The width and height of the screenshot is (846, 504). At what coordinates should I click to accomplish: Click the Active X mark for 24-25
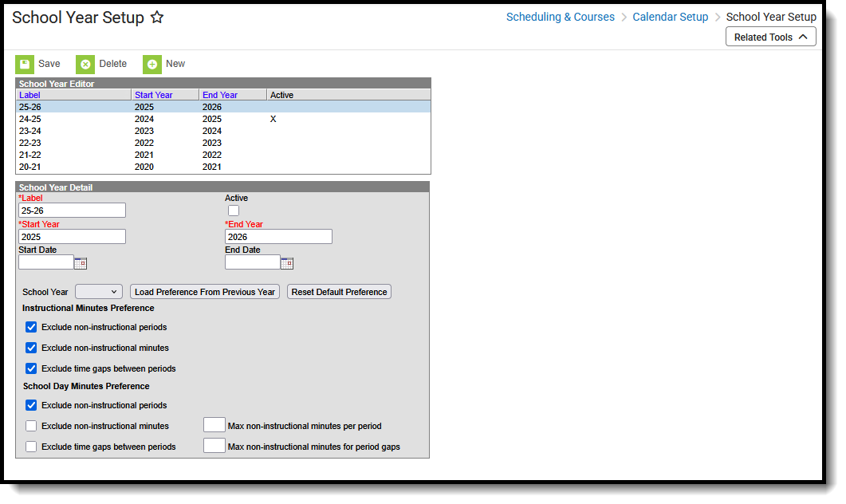coord(273,120)
